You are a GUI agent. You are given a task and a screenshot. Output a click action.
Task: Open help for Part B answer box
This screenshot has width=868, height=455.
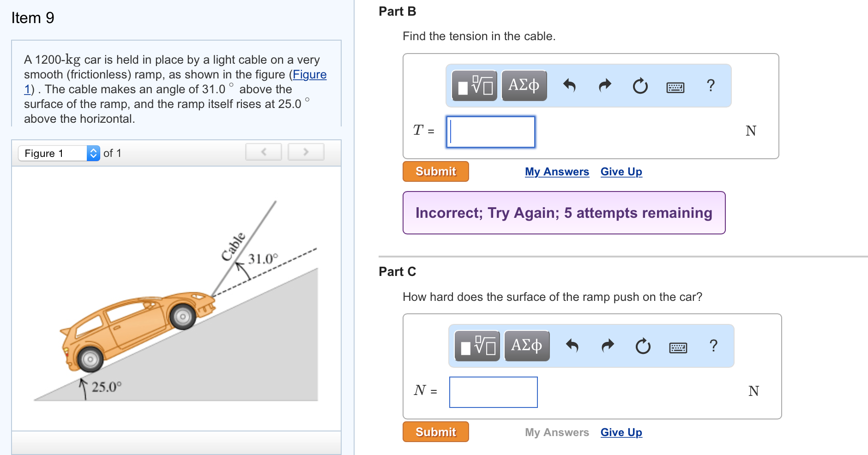(711, 85)
